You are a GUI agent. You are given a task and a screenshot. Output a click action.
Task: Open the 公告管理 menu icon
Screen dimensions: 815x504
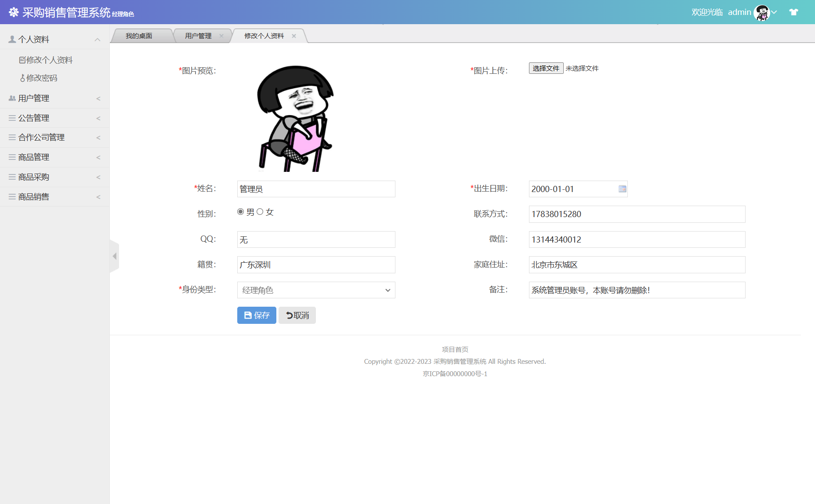click(x=11, y=118)
